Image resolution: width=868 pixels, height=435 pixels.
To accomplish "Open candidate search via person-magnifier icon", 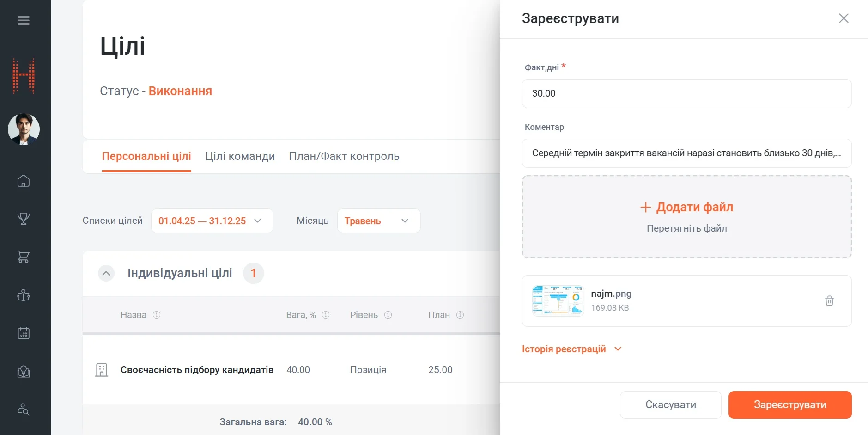I will (23, 410).
